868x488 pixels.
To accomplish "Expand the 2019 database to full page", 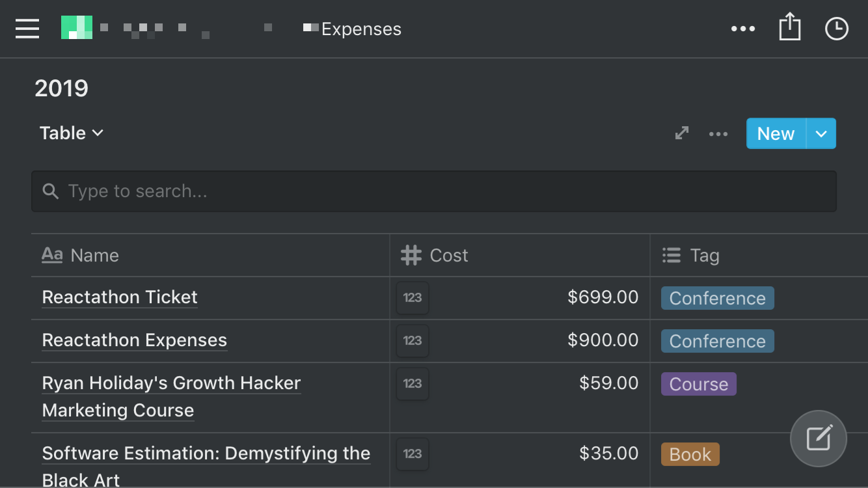I will point(682,133).
